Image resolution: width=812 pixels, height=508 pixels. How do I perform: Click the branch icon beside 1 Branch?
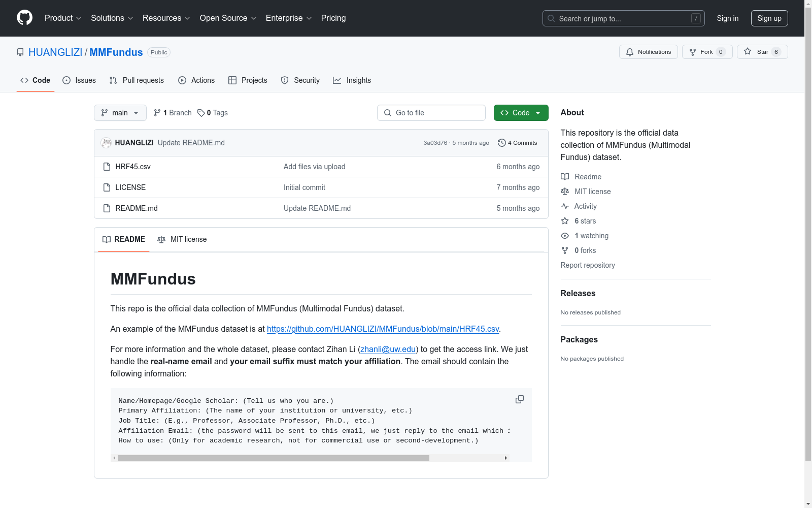157,113
